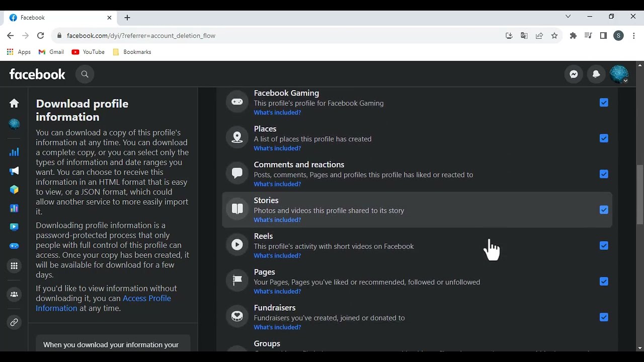Click the page vertical scrollbar thumb
Image resolution: width=644 pixels, height=362 pixels.
pos(640,194)
